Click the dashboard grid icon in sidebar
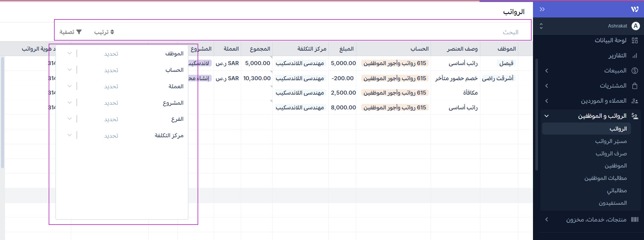The width and height of the screenshot is (644, 240). 635,40
